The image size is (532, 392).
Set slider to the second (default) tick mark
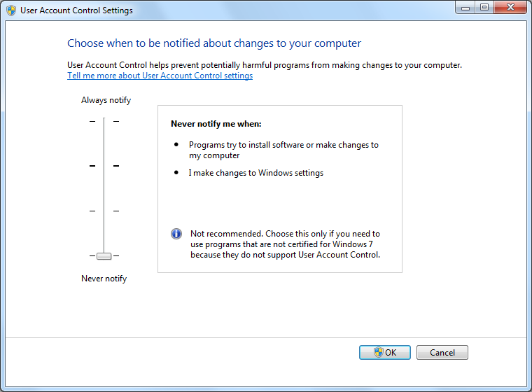click(x=104, y=166)
